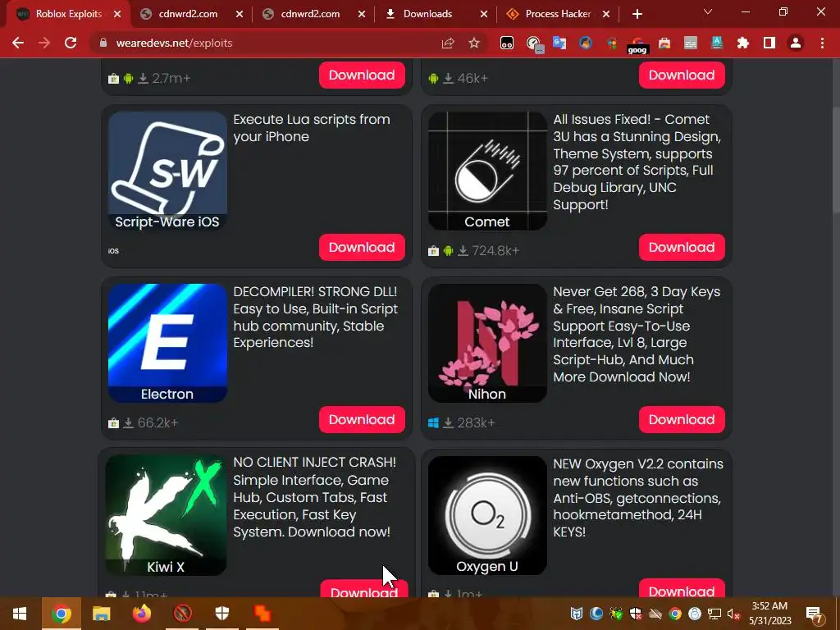Open the Script-Ware iOS thumbnail
Viewport: 840px width, 630px height.
tap(167, 171)
